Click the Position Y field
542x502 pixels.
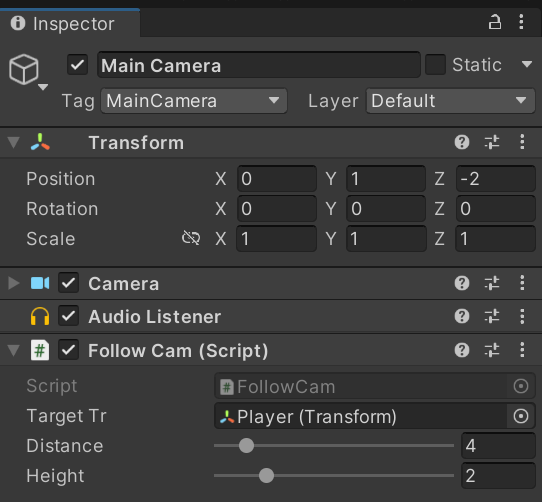coord(386,178)
